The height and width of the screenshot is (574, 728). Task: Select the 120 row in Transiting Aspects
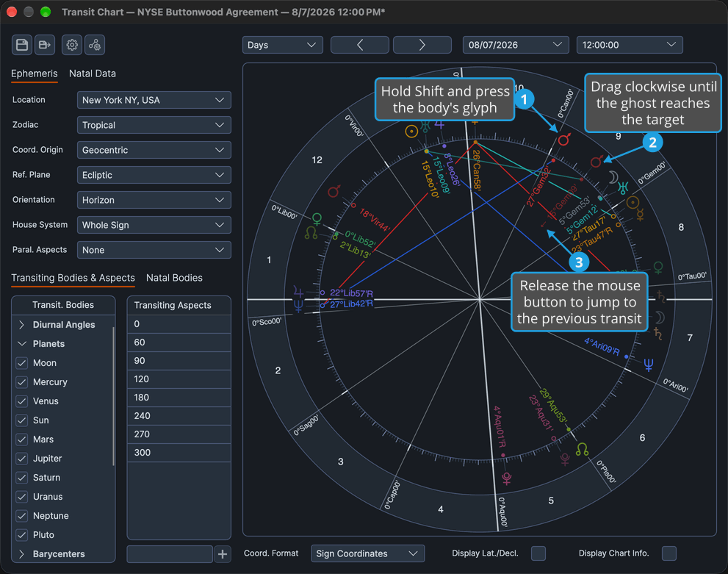coord(179,379)
